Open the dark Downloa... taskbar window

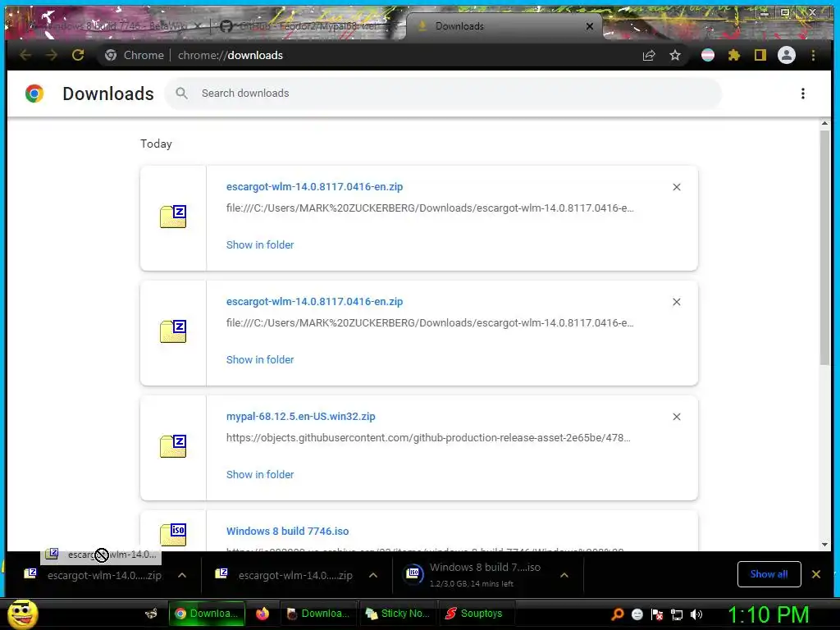tap(319, 614)
